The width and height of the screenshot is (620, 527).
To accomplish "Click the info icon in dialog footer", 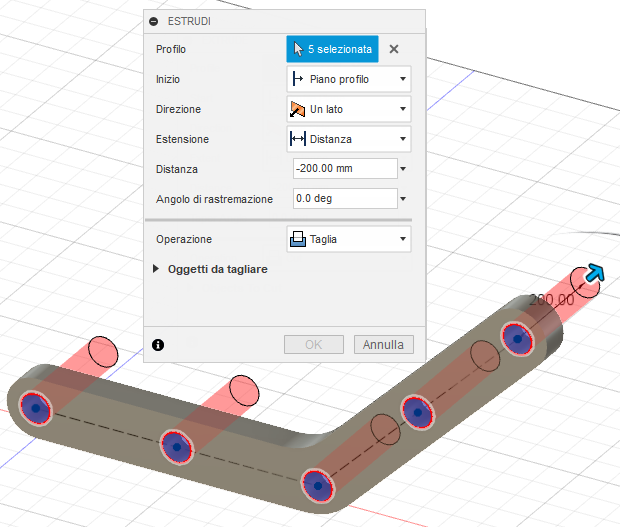I will tap(158, 345).
